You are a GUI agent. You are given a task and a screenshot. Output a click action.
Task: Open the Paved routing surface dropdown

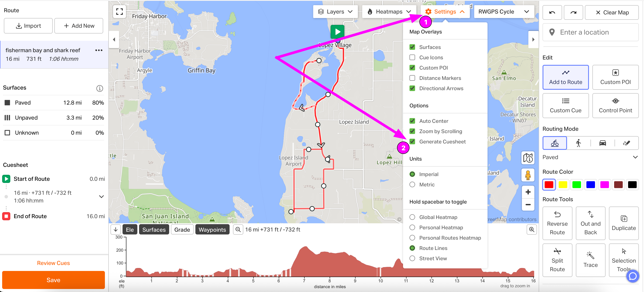(x=590, y=157)
